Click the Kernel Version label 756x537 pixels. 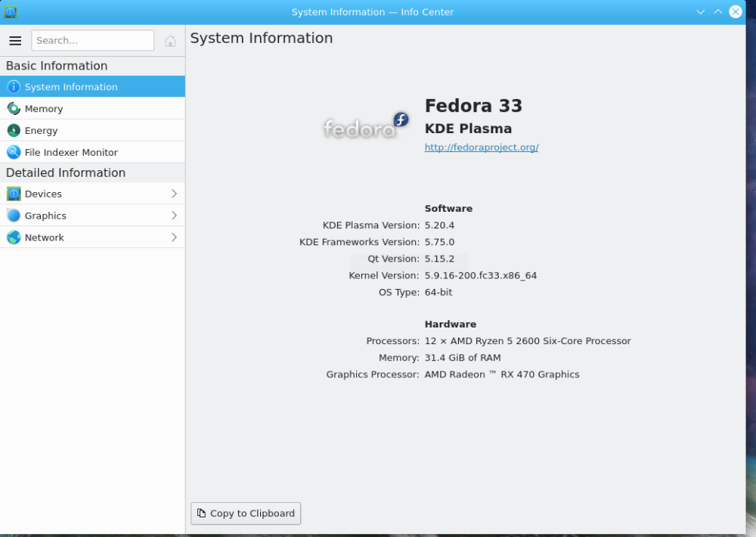[384, 275]
